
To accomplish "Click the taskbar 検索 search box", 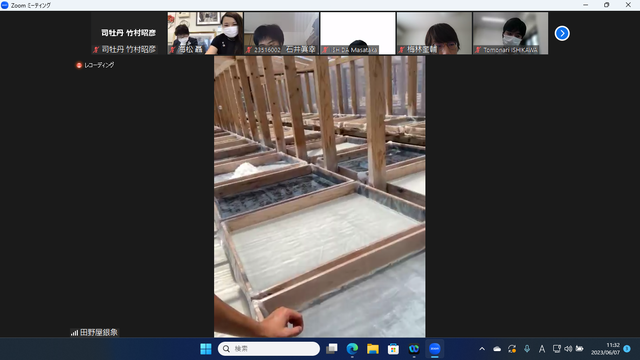I will point(269,349).
